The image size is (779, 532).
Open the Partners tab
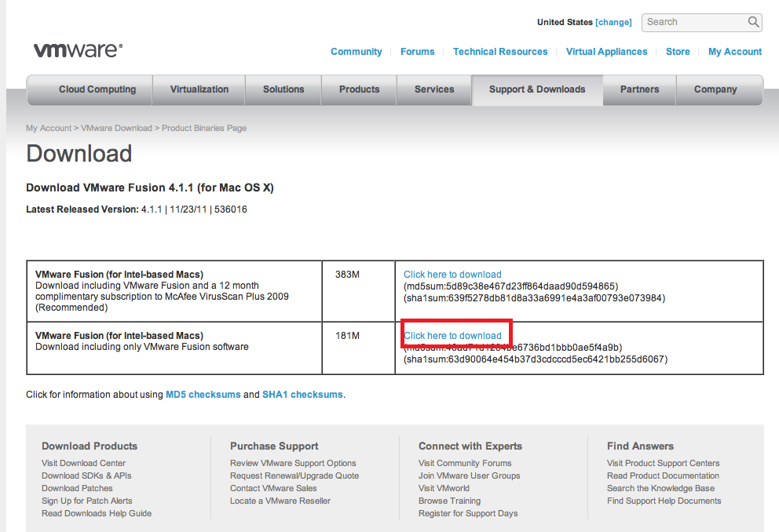639,89
